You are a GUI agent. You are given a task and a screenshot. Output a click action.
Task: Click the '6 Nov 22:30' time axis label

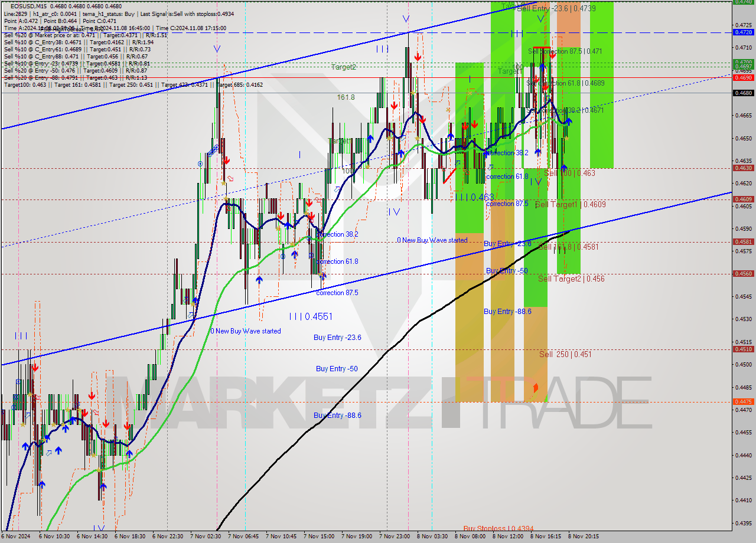click(168, 537)
